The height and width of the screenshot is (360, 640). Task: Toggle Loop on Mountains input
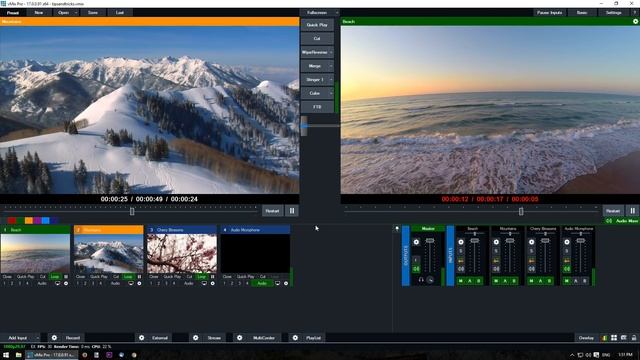pos(128,277)
